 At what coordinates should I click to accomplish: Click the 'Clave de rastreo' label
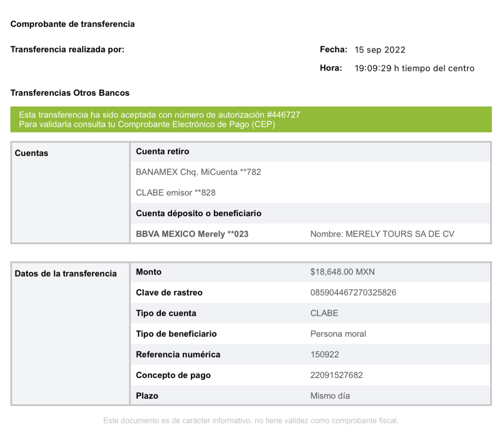[169, 292]
